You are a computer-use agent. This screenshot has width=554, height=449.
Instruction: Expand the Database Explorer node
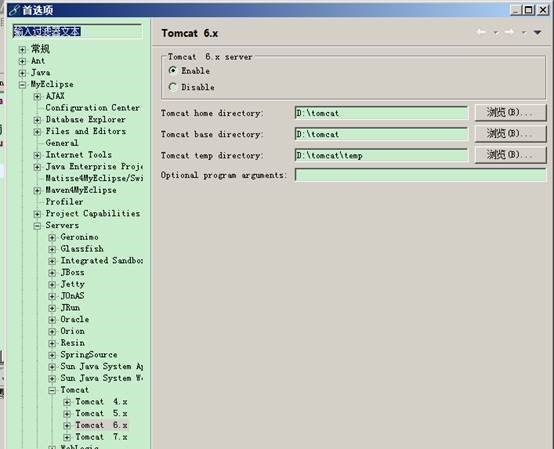(x=37, y=120)
